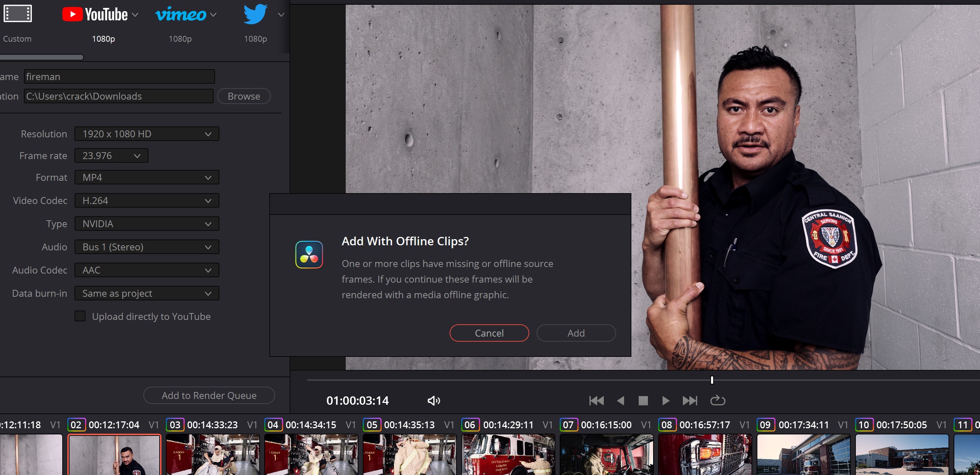Viewport: 980px width, 475px height.
Task: Open the Data burn-in dropdown
Action: click(x=147, y=293)
